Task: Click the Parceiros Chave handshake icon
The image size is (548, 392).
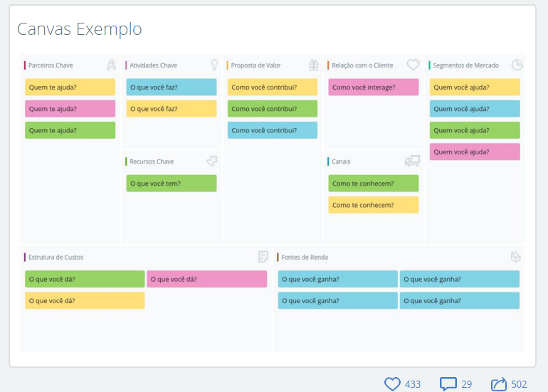Action: 111,65
